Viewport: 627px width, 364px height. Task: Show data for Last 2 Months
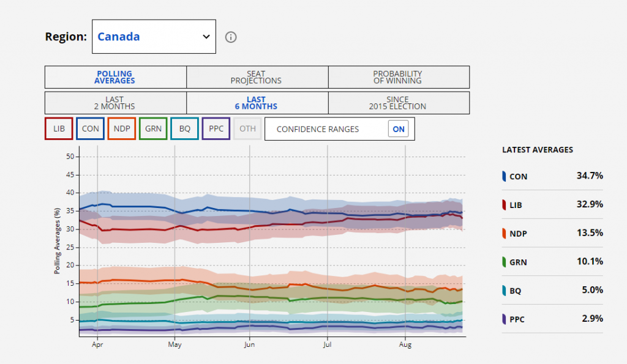tap(115, 103)
